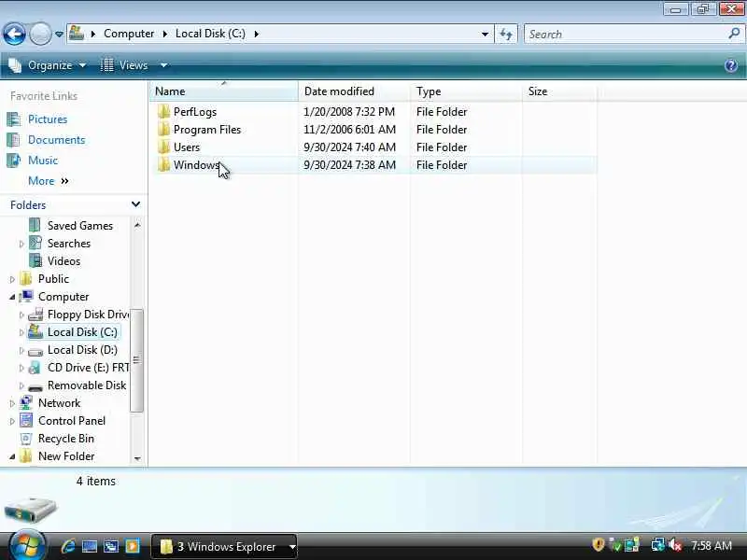Click the Users date 9/30/2024 7:40 AM
Image resolution: width=747 pixels, height=560 pixels.
tap(349, 147)
